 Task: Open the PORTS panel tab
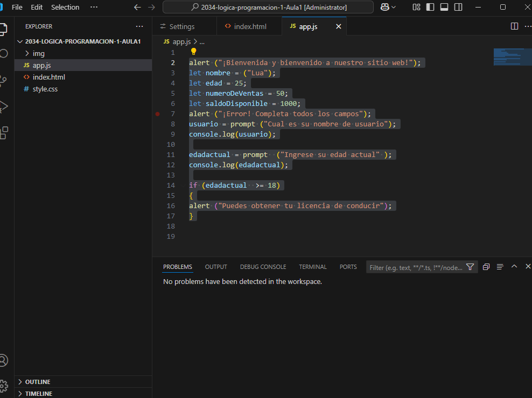coord(348,267)
